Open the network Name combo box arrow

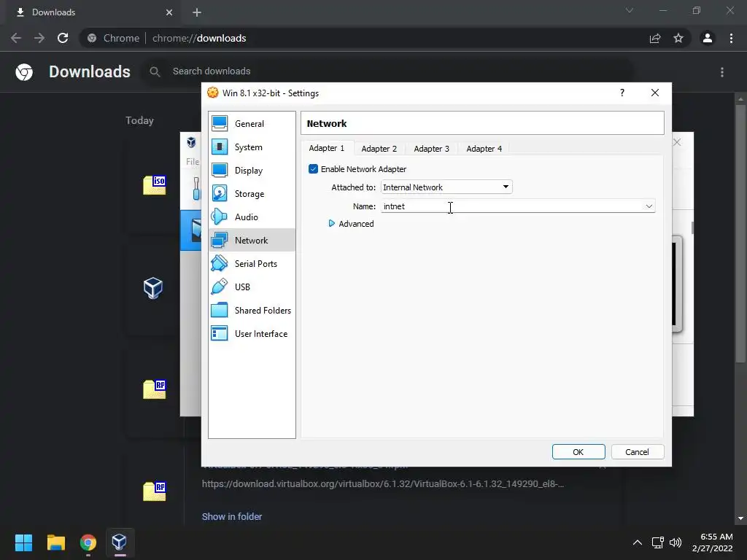(649, 206)
